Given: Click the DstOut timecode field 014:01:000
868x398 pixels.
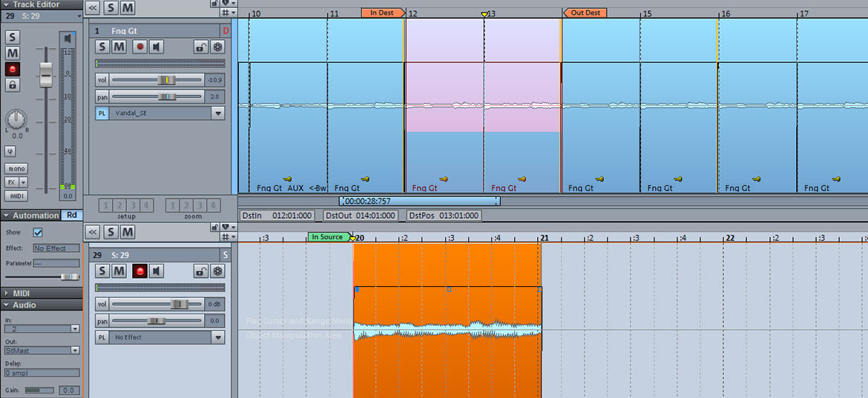Looking at the screenshot, I should (361, 216).
